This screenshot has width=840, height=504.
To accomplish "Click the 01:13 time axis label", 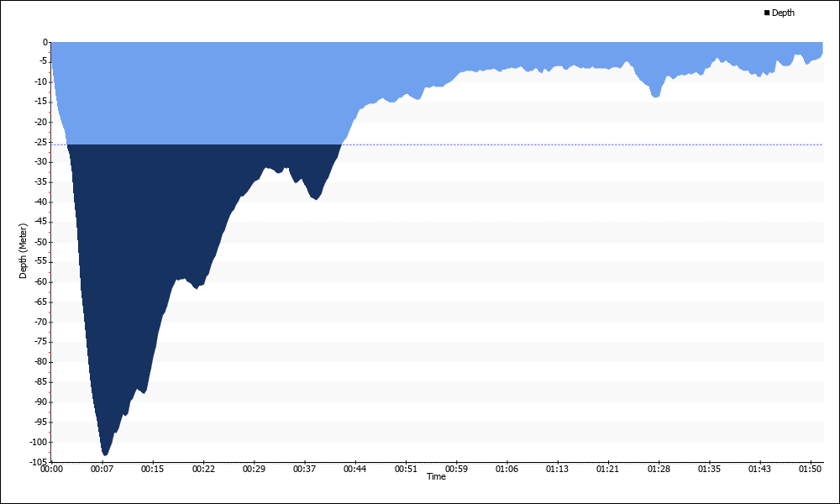I will [x=557, y=470].
